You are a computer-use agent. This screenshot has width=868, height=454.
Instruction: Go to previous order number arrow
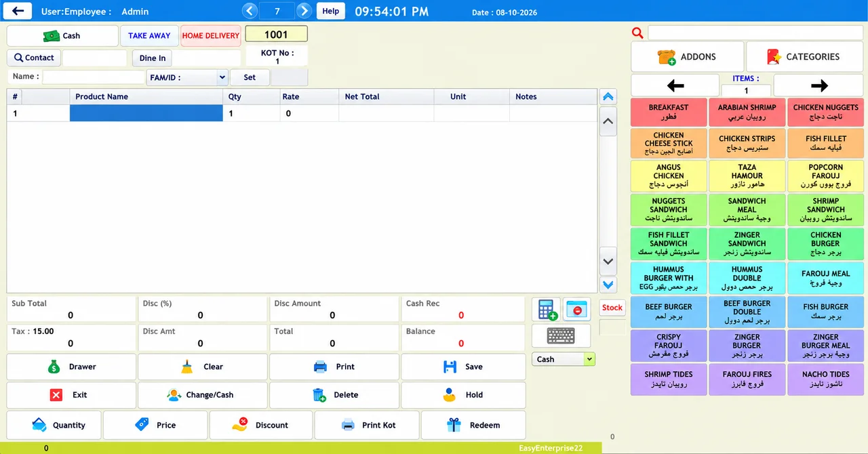[250, 11]
